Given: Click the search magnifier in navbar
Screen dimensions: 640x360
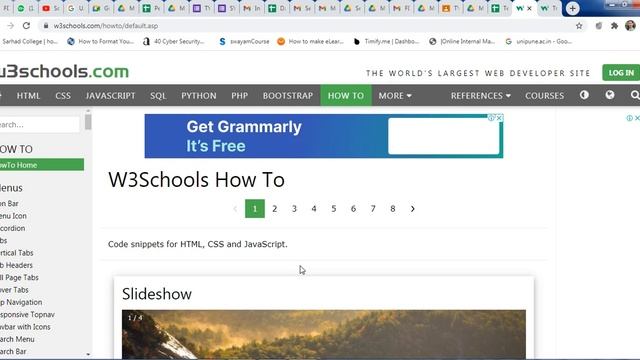Looking at the screenshot, I should pyautogui.click(x=635, y=95).
